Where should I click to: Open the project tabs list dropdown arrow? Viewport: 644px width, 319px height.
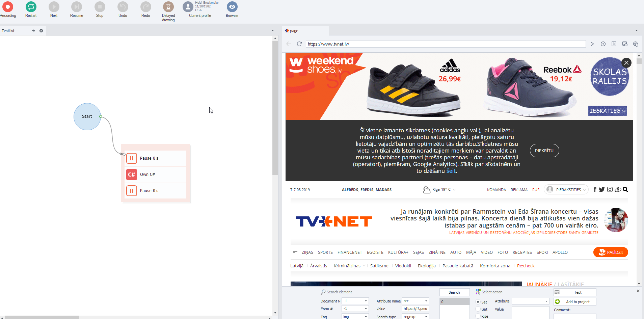(x=273, y=31)
